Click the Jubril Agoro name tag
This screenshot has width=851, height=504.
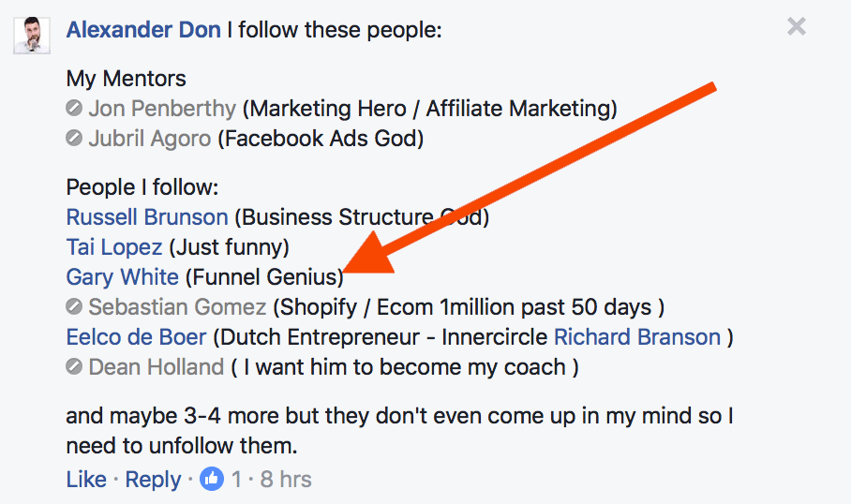coord(149,140)
